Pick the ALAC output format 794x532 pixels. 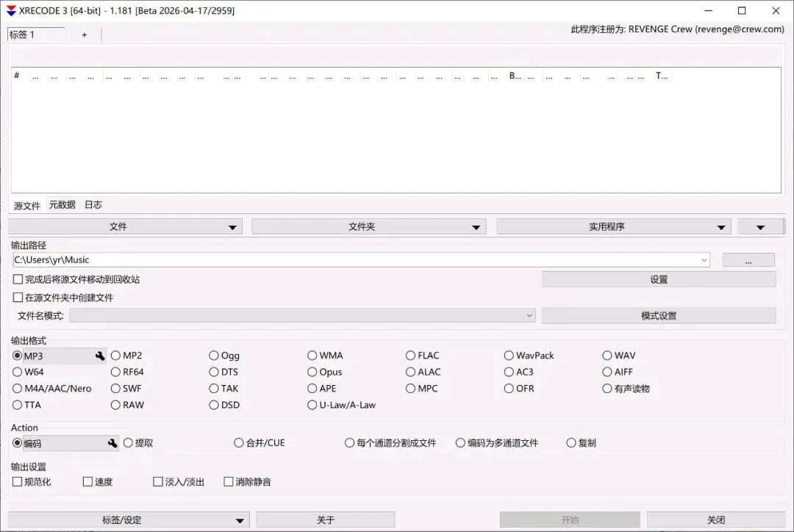[x=423, y=372]
